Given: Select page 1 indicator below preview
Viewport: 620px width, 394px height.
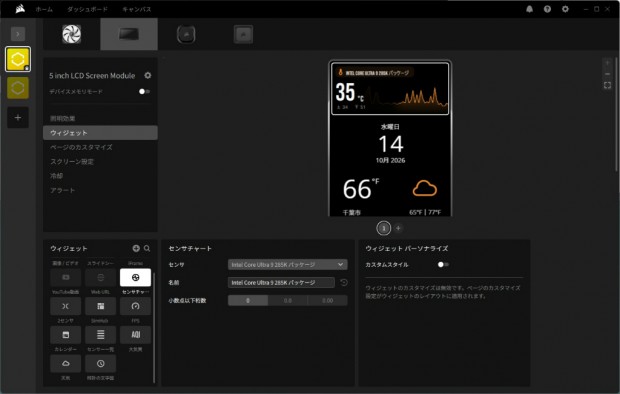Looking at the screenshot, I should pyautogui.click(x=384, y=228).
